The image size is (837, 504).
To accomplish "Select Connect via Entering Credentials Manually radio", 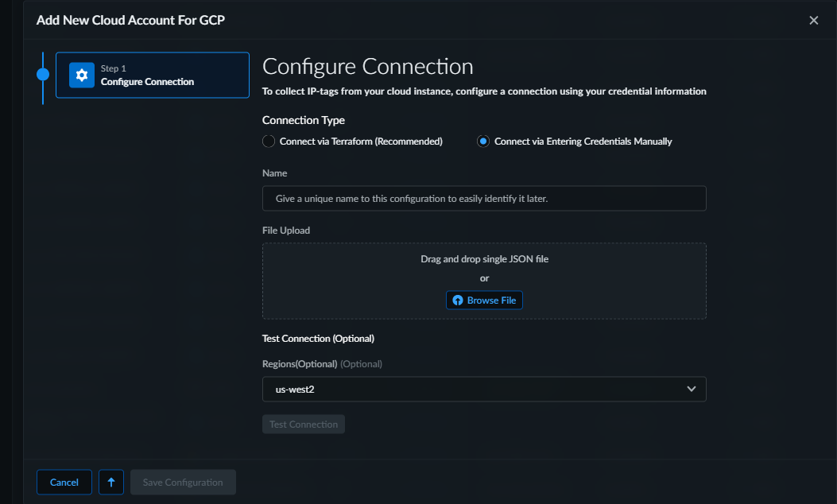I will click(x=482, y=142).
